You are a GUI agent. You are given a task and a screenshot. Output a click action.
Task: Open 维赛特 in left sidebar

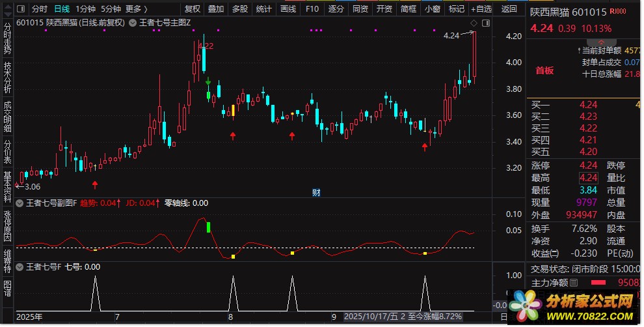pyautogui.click(x=7, y=261)
